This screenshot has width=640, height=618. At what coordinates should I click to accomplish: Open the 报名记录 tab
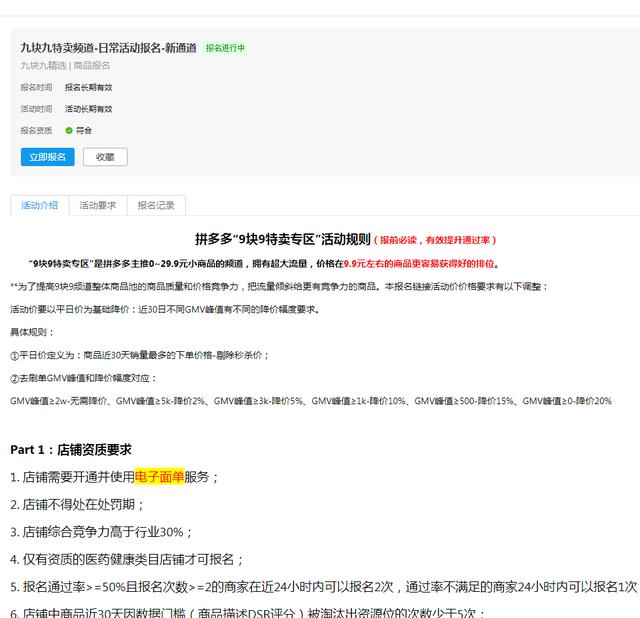[x=156, y=205]
